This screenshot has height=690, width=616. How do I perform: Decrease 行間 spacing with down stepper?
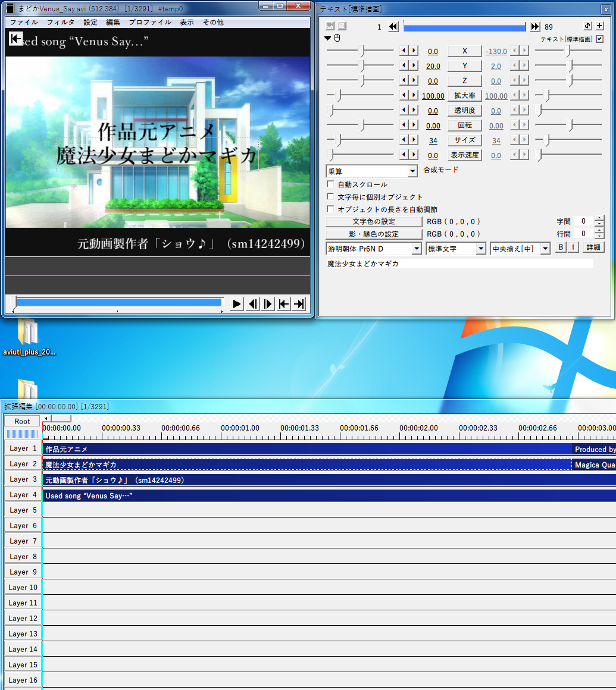(x=599, y=236)
